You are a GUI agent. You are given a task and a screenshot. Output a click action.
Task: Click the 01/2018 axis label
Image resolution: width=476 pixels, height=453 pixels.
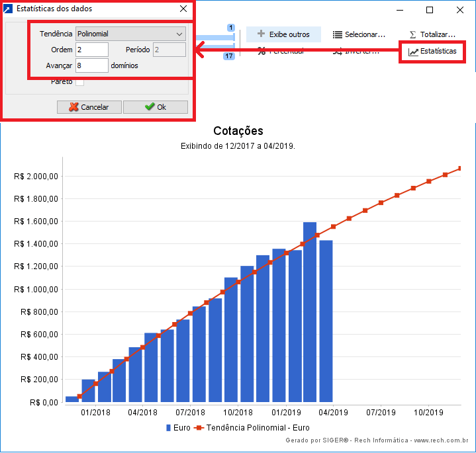[x=95, y=413]
